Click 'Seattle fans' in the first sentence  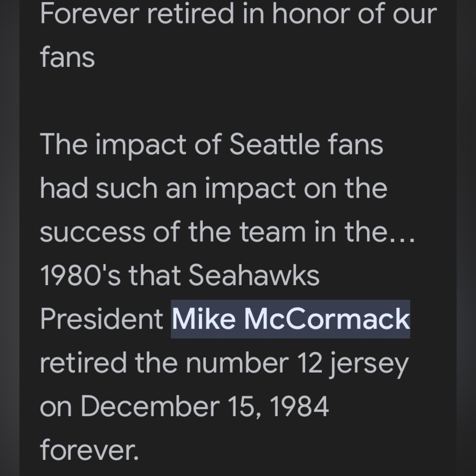click(306, 145)
